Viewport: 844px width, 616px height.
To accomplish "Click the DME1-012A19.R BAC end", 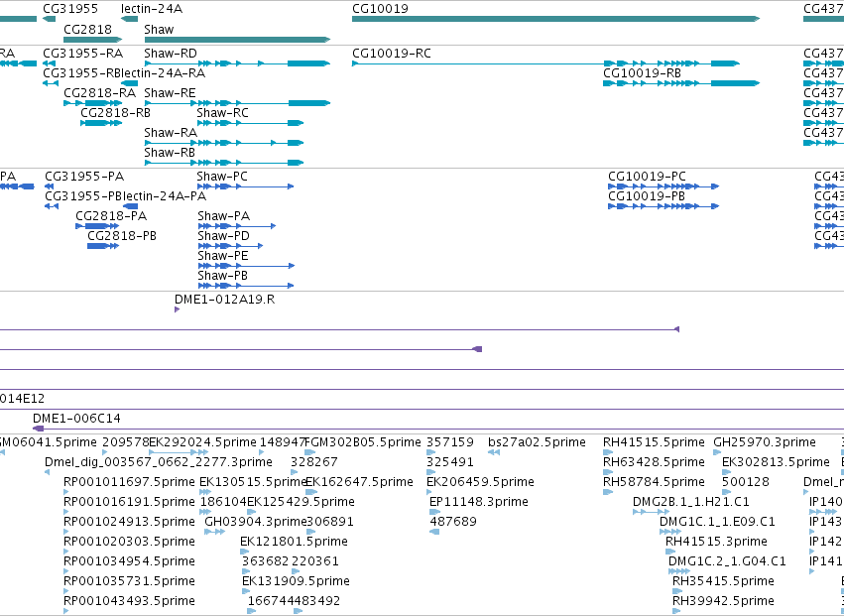I will (x=177, y=309).
